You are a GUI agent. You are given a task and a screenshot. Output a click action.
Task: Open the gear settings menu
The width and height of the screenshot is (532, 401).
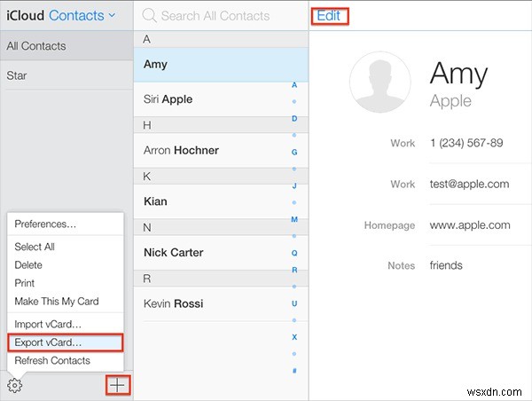click(x=14, y=385)
